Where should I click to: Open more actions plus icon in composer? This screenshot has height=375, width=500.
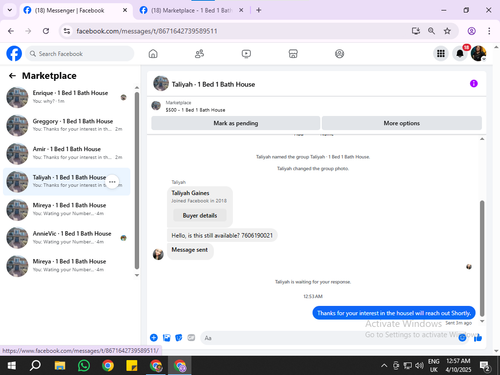pyautogui.click(x=154, y=338)
